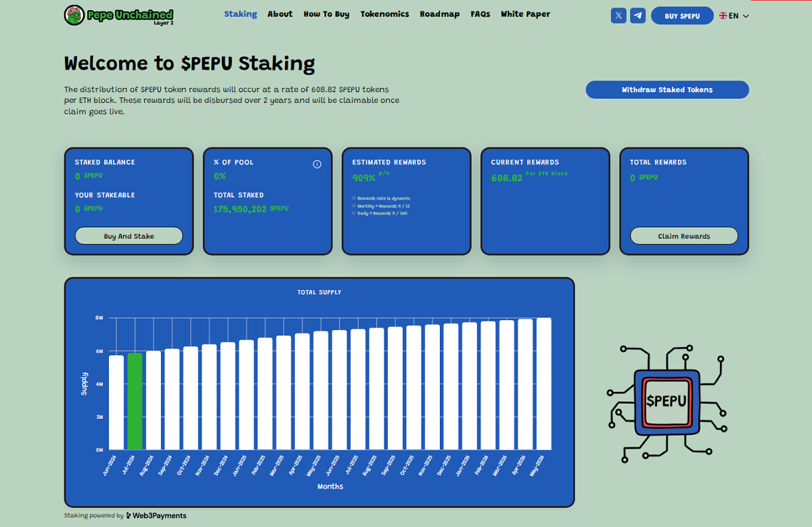Screen dimensions: 812x527
Task: Click the 608.82 current rewards value
Action: pos(507,178)
